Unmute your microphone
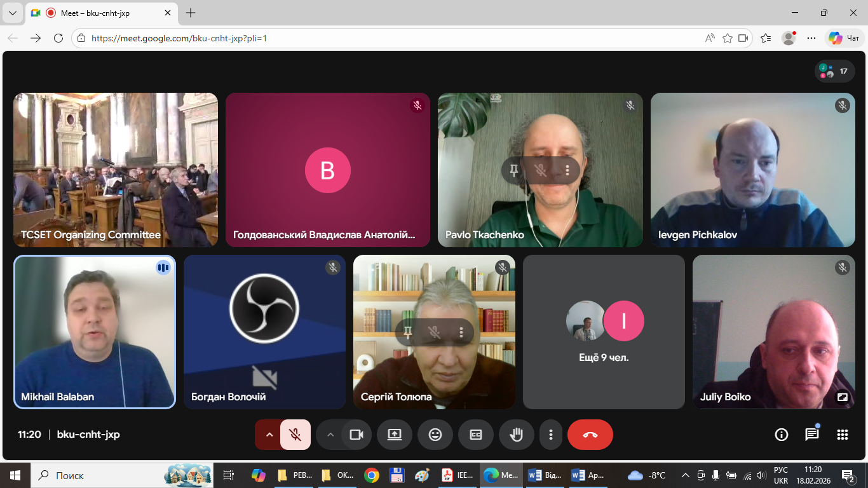 pyautogui.click(x=295, y=435)
